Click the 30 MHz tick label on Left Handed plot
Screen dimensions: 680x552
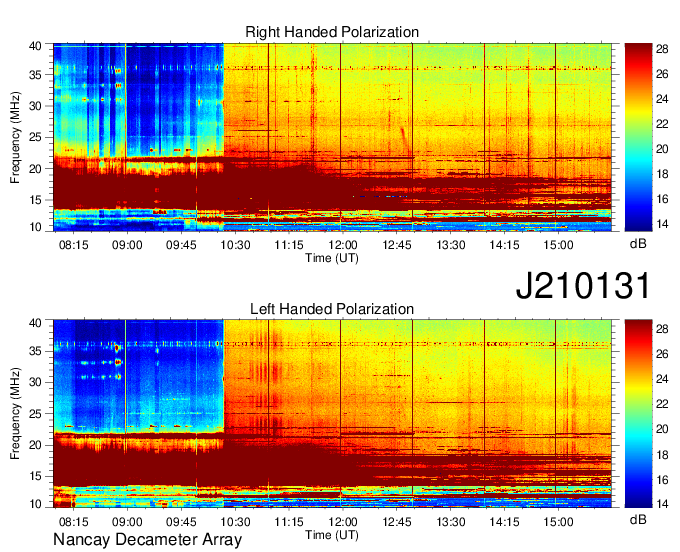point(36,382)
